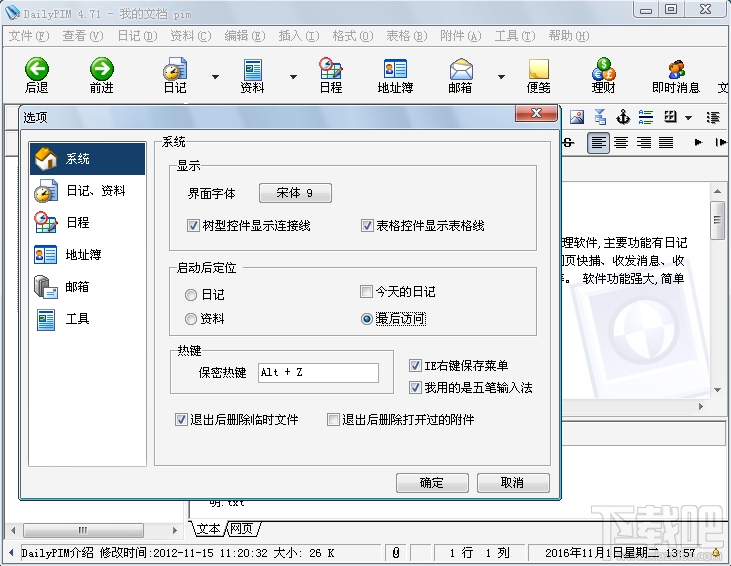Image resolution: width=731 pixels, height=566 pixels.
Task: Click the editor vertical scrollbar thumb
Action: (717, 221)
